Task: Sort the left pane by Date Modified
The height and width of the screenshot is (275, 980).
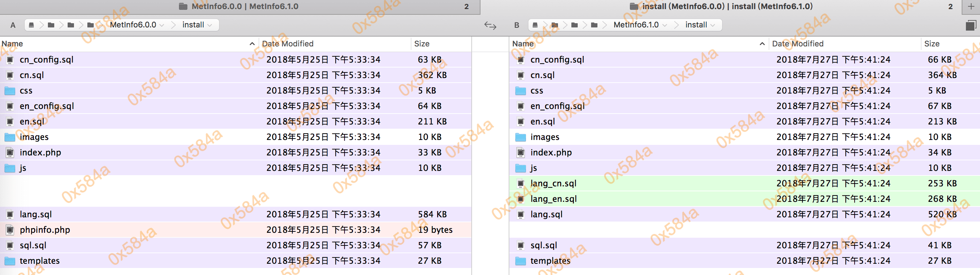Action: click(x=287, y=44)
